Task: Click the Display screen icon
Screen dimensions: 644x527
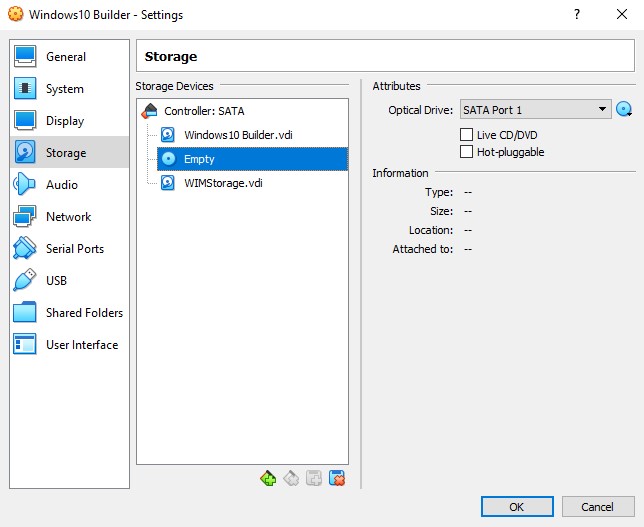Action: click(x=25, y=120)
